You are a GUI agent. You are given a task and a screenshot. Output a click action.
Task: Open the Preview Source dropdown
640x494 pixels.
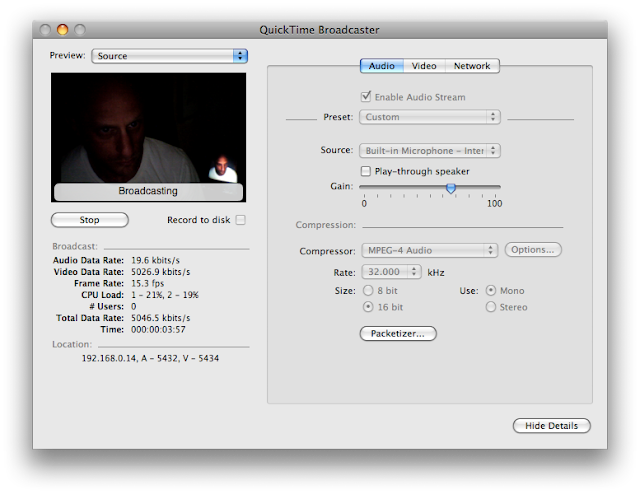click(169, 56)
